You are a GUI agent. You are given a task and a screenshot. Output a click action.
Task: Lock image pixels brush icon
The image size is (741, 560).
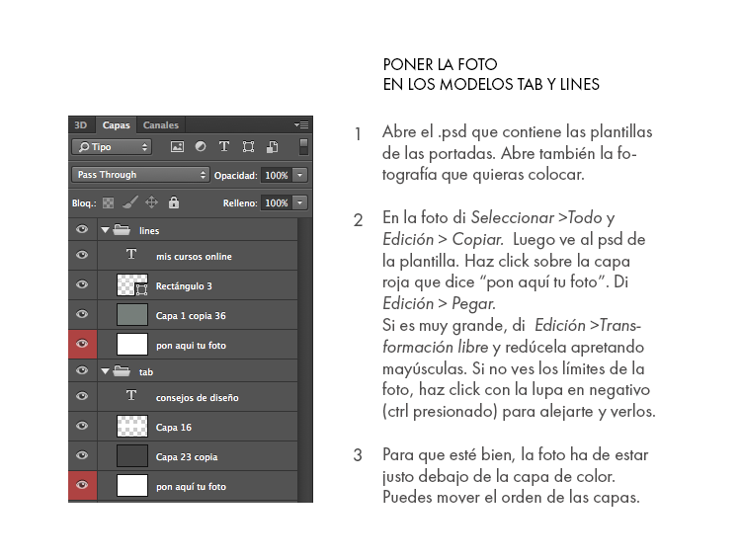click(130, 202)
